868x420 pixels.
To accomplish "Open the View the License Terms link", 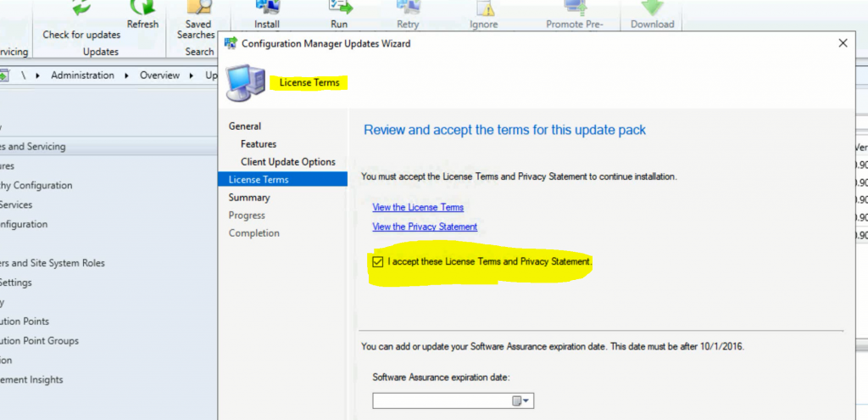I will tap(418, 207).
